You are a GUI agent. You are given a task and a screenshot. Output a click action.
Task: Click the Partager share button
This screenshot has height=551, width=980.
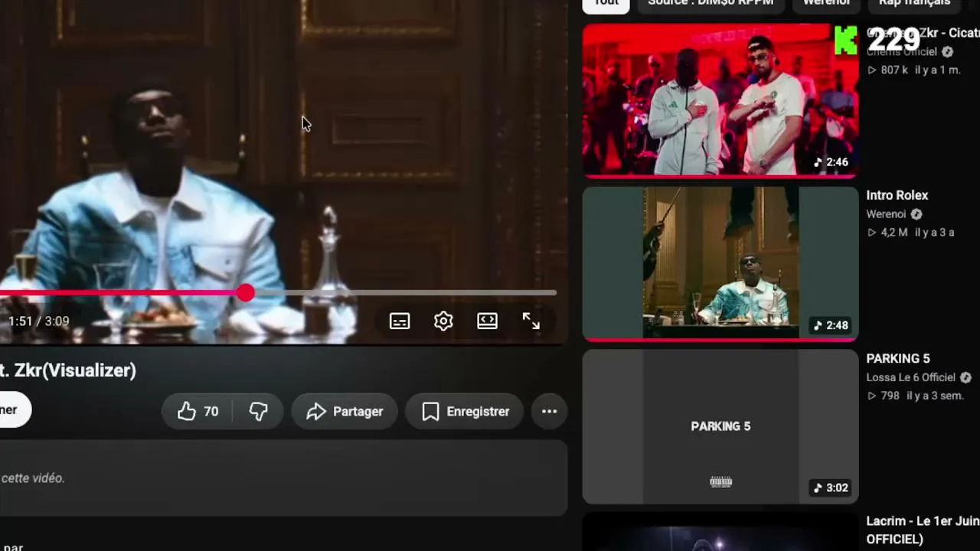(x=345, y=412)
